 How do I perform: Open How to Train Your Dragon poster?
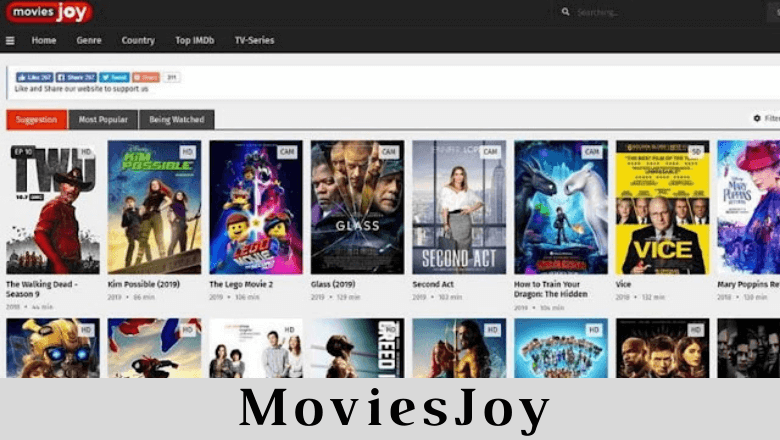[x=561, y=207]
